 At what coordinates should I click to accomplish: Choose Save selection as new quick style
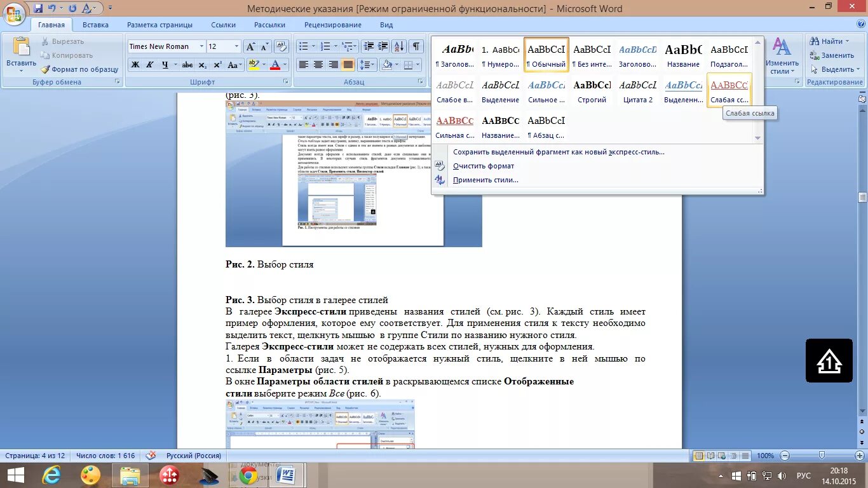(x=559, y=152)
